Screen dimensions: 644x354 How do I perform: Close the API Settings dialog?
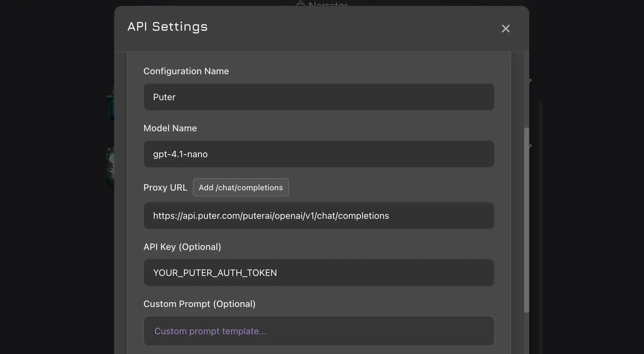tap(506, 29)
